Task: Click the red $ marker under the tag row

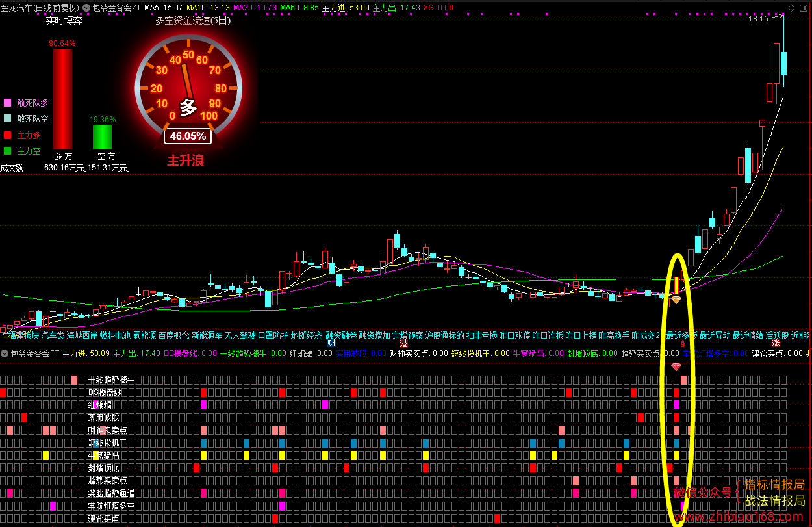Action: click(682, 344)
